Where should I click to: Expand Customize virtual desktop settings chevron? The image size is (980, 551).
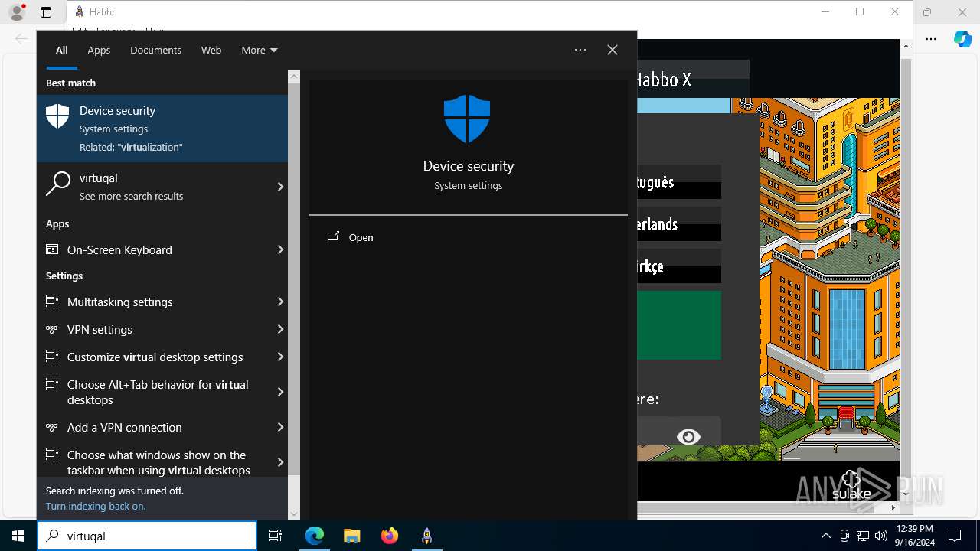(x=280, y=357)
